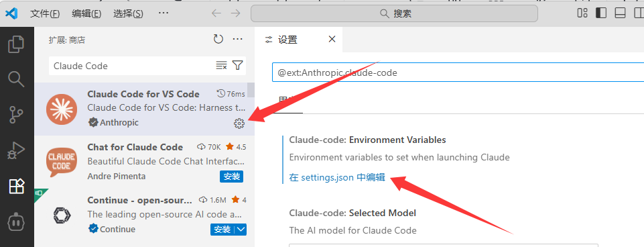Click the 70K download count
644x247 pixels.
pos(210,147)
